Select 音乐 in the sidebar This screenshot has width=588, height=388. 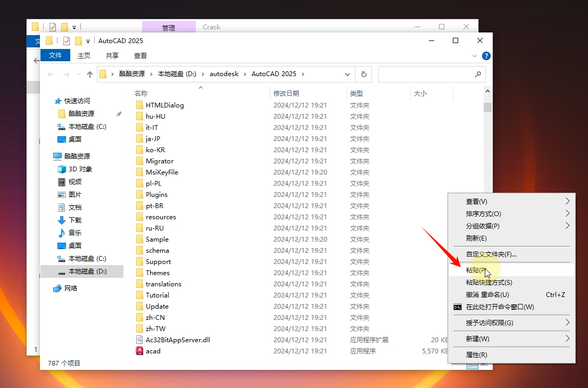pyautogui.click(x=74, y=233)
